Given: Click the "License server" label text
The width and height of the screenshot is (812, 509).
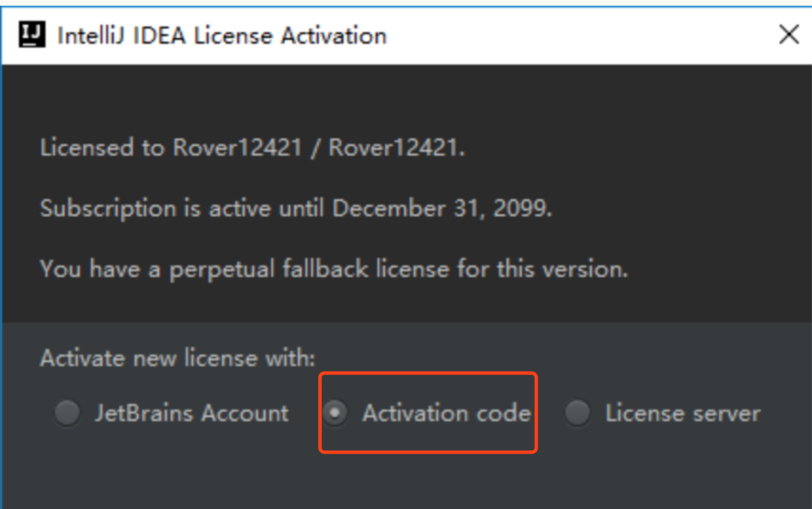Looking at the screenshot, I should [682, 413].
